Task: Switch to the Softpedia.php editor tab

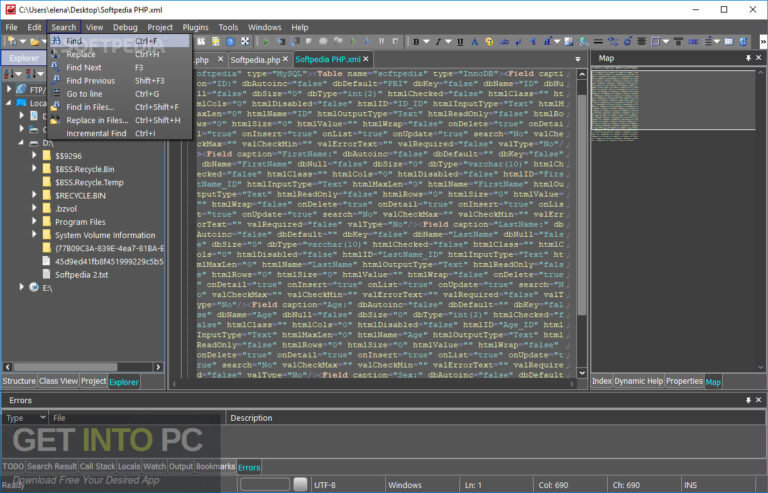Action: click(x=255, y=59)
